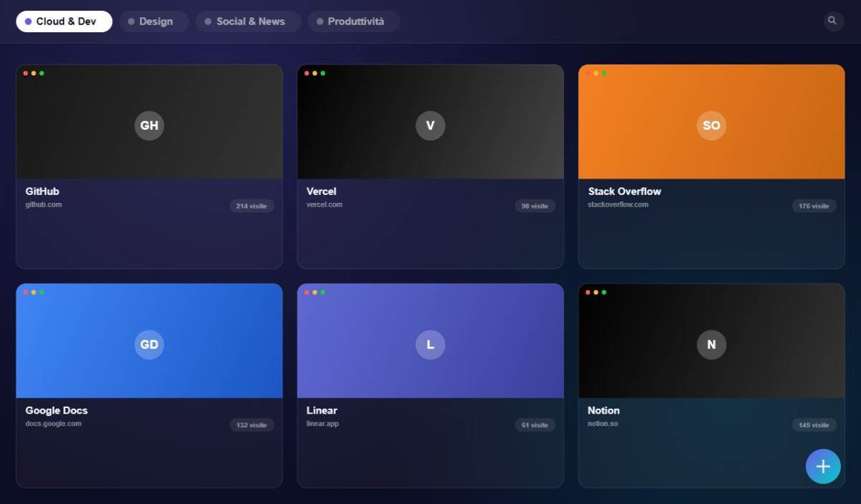Click the GH avatar on GitHub card
The width and height of the screenshot is (861, 504).
point(149,125)
